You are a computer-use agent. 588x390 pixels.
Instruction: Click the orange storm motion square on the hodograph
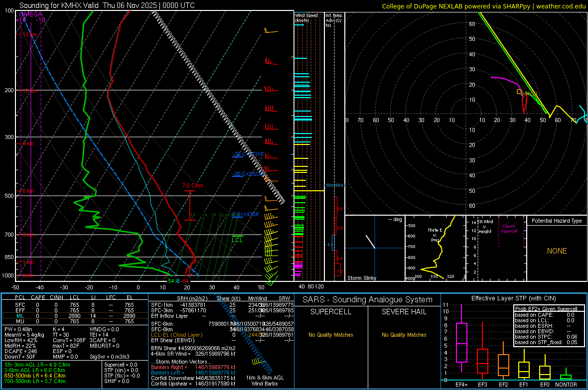click(x=519, y=92)
